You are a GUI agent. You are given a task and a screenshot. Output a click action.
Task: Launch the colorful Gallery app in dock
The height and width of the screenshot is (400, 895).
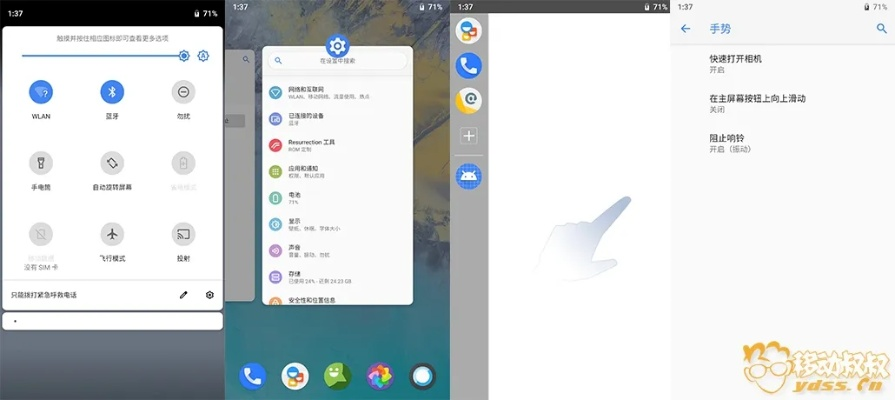(380, 377)
